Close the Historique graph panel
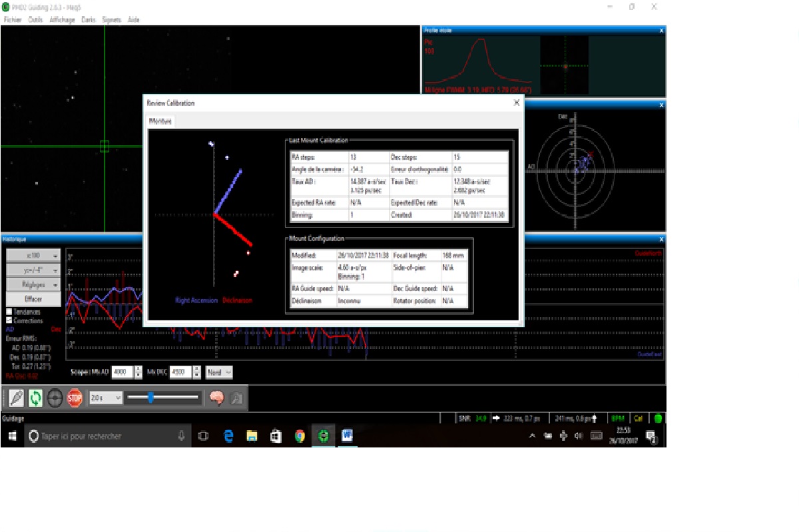Screen dimensions: 799x532 pyautogui.click(x=661, y=239)
